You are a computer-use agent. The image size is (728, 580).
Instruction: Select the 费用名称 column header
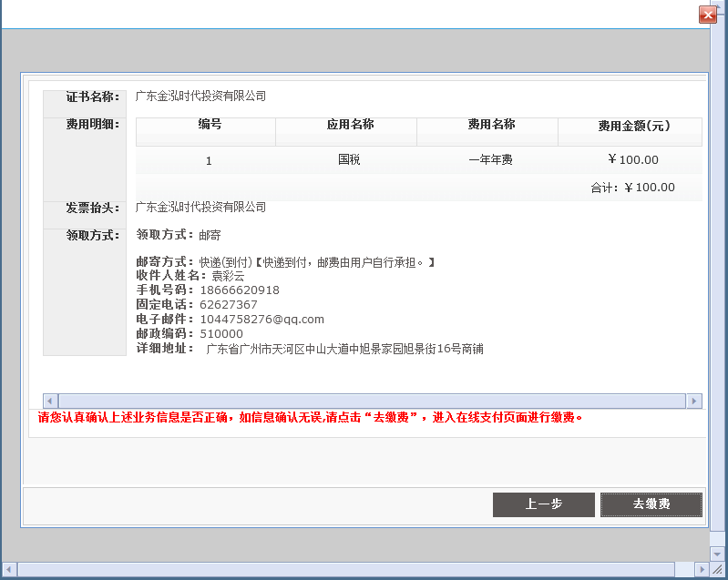[x=487, y=132]
